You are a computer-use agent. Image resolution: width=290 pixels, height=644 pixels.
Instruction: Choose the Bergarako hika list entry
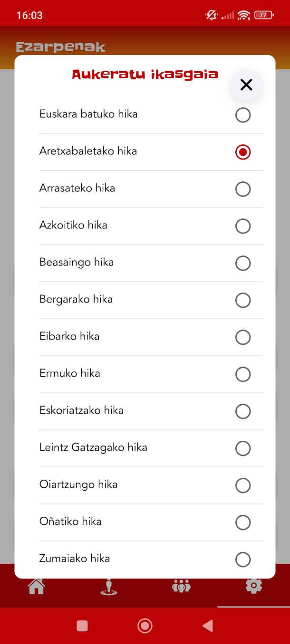tap(76, 299)
